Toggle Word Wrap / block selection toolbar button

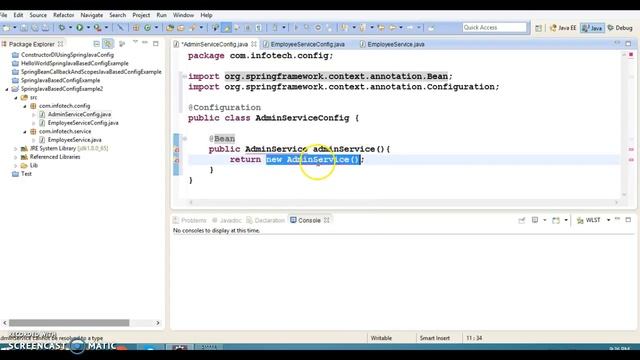248,28
